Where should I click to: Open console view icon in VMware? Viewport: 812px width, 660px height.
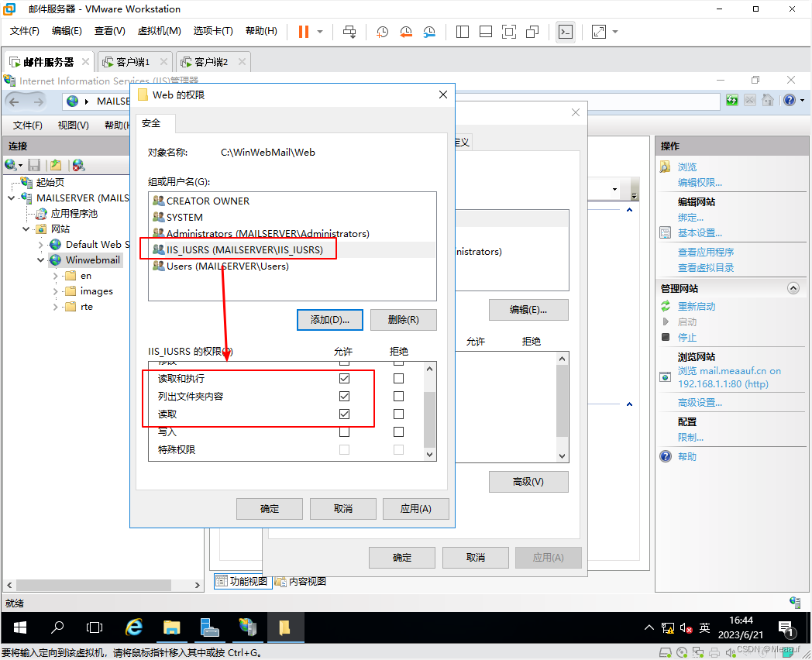pos(566,32)
